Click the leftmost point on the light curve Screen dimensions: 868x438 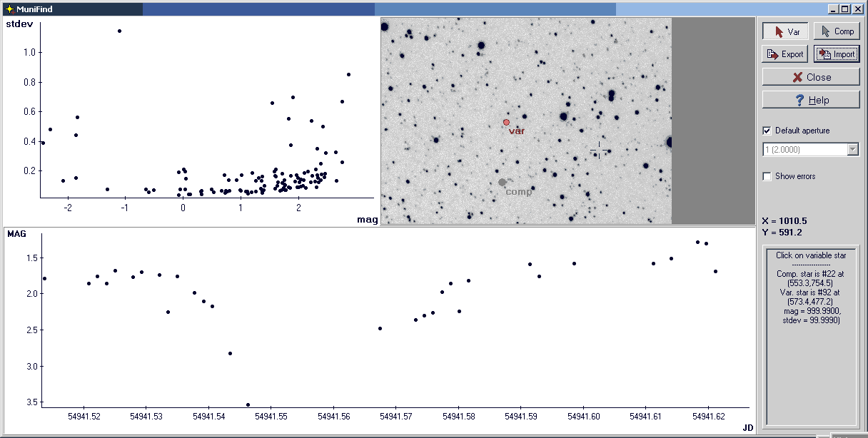(x=44, y=278)
